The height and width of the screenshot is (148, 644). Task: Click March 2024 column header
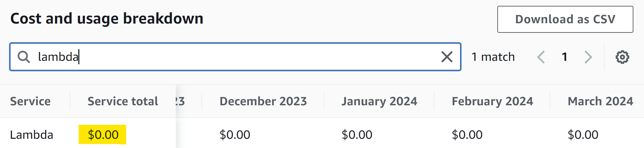point(600,101)
